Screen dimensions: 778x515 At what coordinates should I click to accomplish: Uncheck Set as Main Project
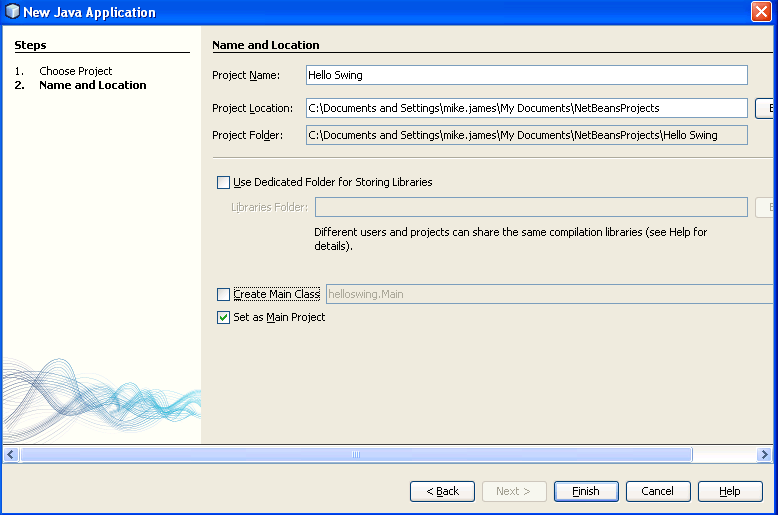pyautogui.click(x=223, y=318)
